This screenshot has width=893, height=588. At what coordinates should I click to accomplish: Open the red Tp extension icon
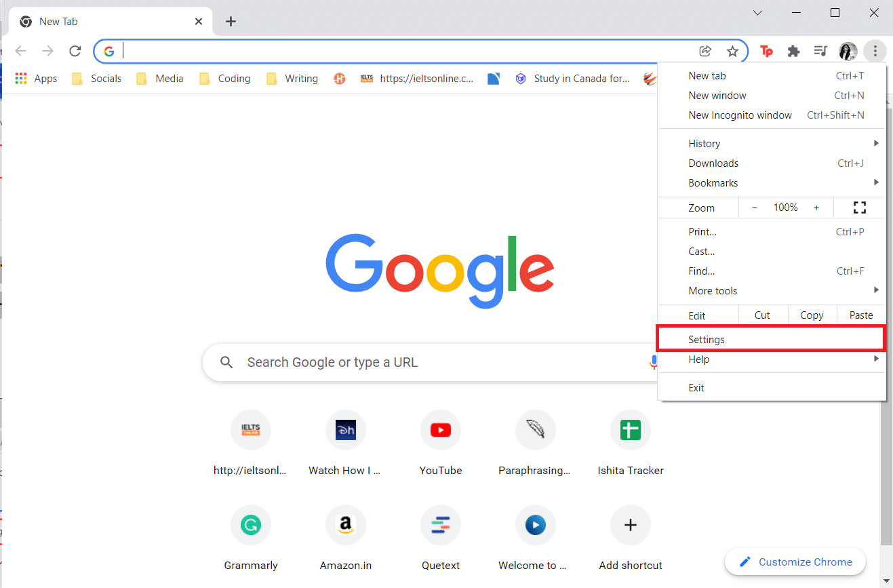pyautogui.click(x=767, y=51)
